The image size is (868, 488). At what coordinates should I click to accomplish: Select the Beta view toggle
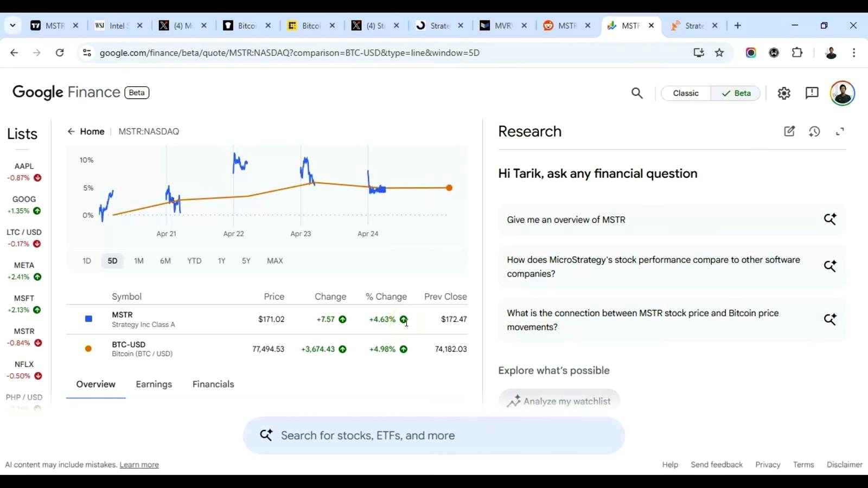[736, 93]
